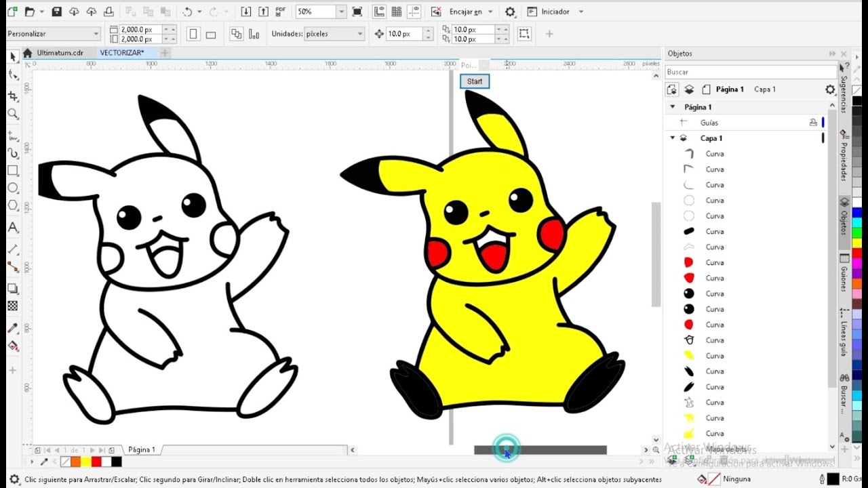Collapse the Capa 1 layer node
Screen dimensions: 868x488
click(x=673, y=138)
